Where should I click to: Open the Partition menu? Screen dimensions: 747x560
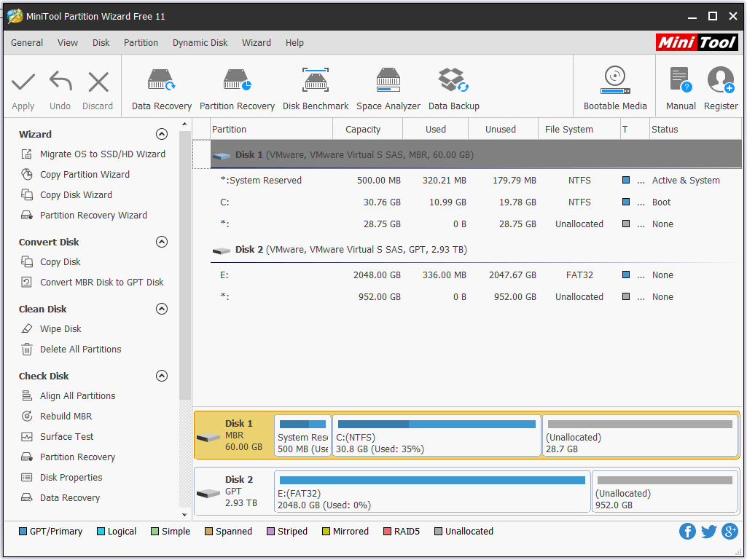coord(141,43)
